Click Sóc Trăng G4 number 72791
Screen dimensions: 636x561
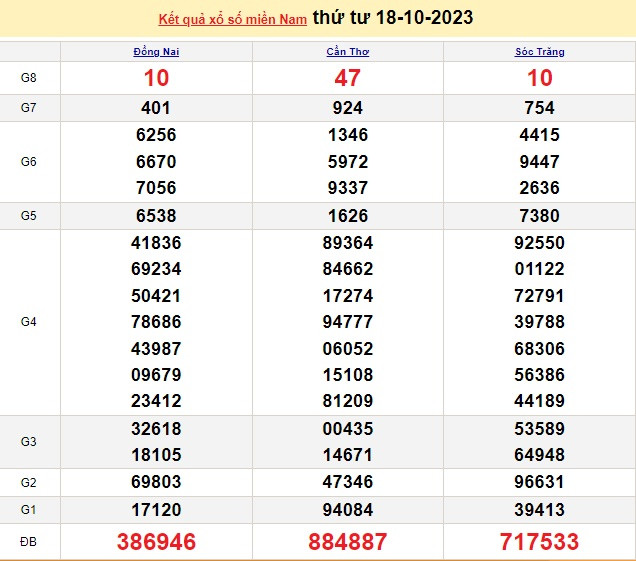pyautogui.click(x=539, y=296)
